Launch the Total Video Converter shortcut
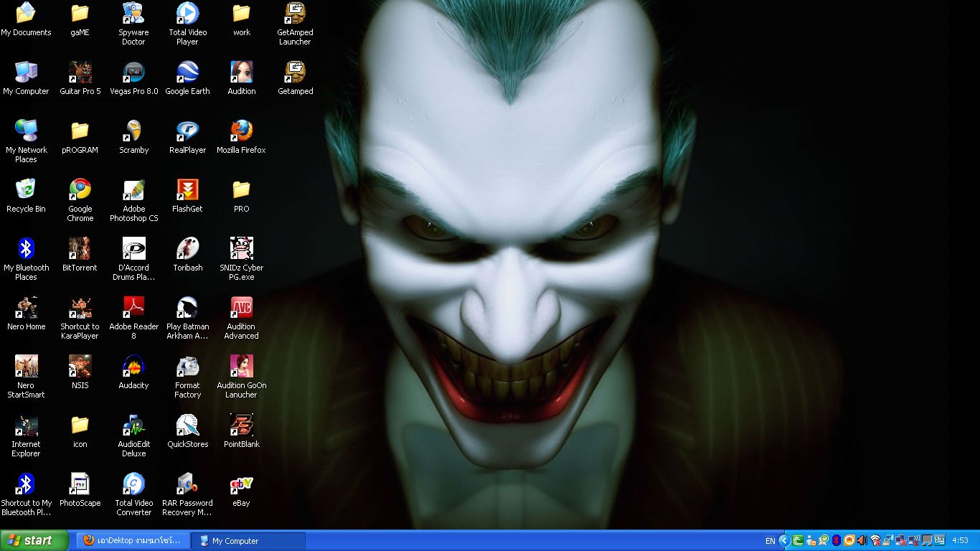Viewport: 980px width, 551px height. 133,494
